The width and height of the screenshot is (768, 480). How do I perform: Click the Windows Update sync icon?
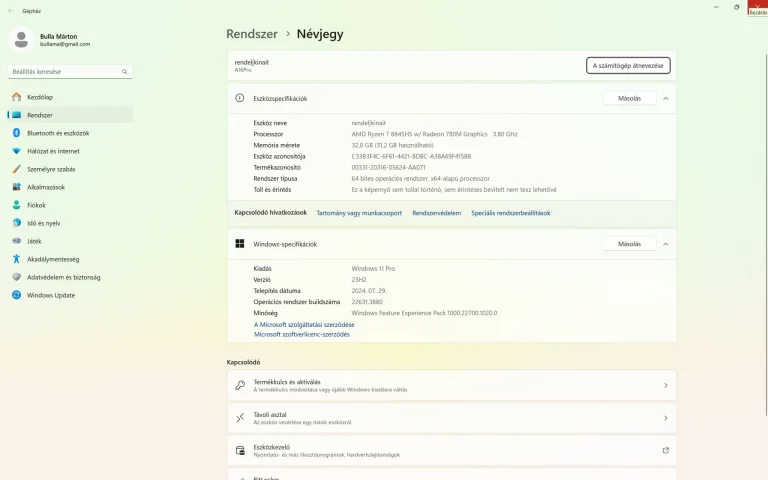pyautogui.click(x=17, y=295)
